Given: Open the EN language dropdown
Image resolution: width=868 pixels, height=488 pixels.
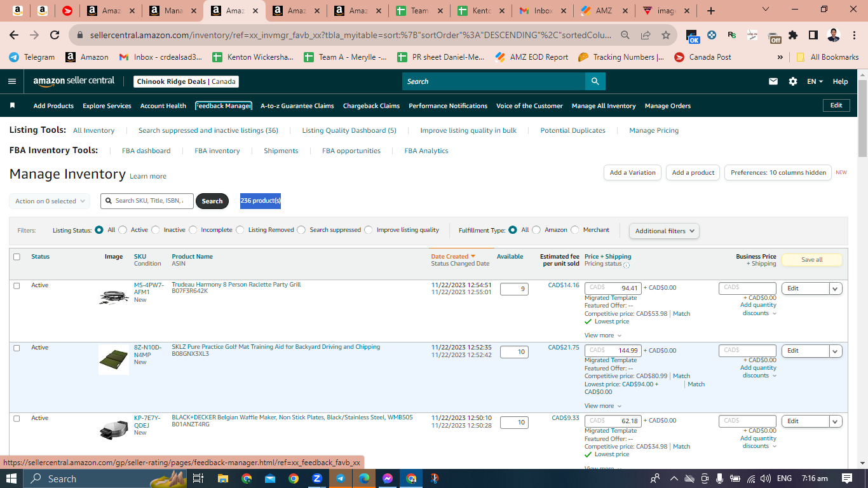Looking at the screenshot, I should (815, 81).
